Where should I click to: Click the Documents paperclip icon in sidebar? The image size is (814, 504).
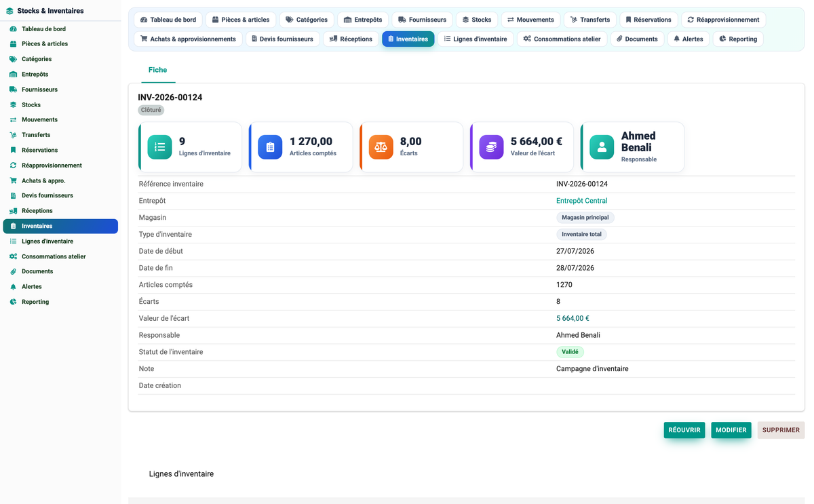click(13, 271)
